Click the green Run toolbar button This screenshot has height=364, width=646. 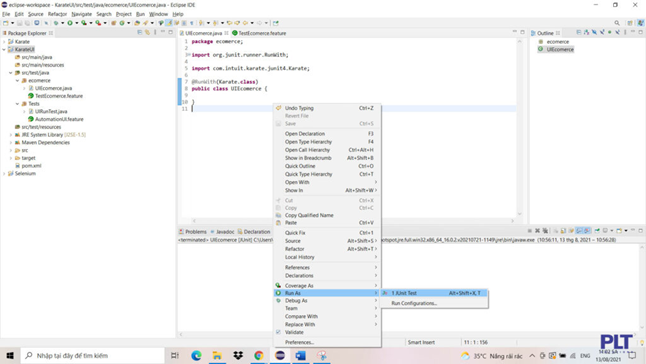pyautogui.click(x=70, y=23)
